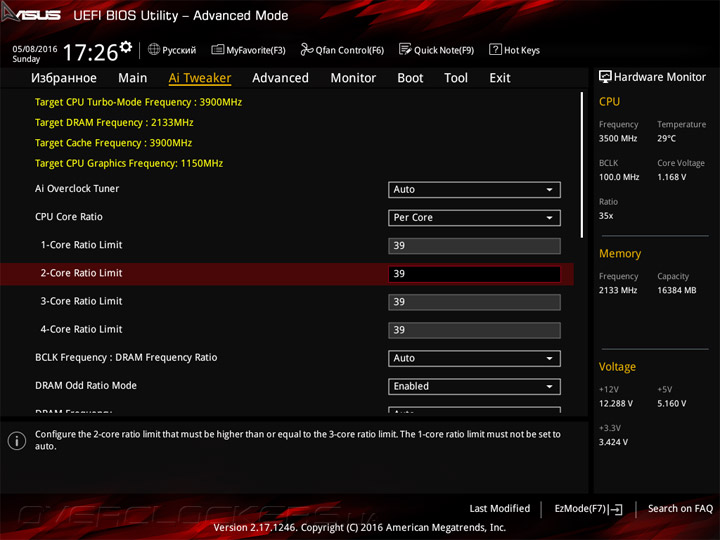The height and width of the screenshot is (540, 720).
Task: Click the EzMode exit arrow icon
Action: 616,509
